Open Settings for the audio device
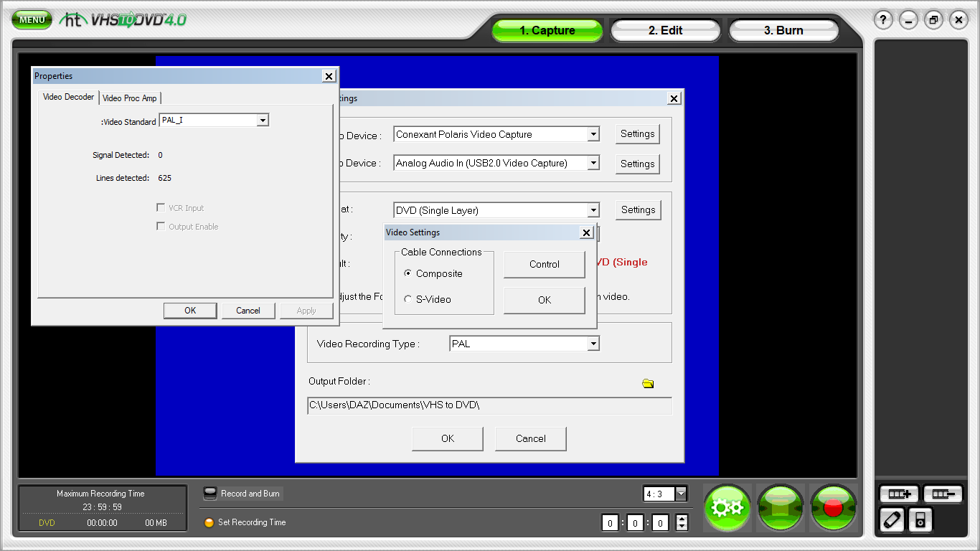Viewport: 980px width, 551px height. pyautogui.click(x=638, y=164)
